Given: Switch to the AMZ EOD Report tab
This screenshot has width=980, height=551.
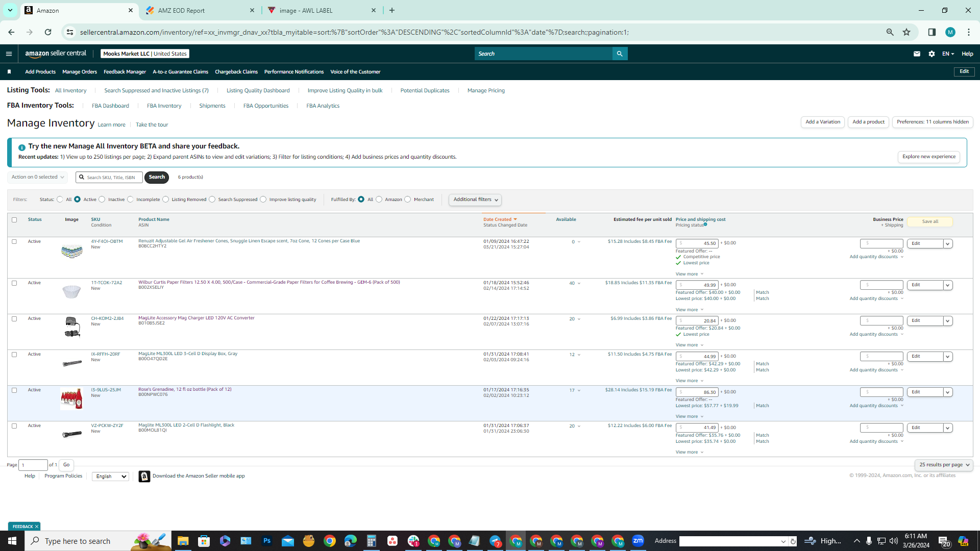Looking at the screenshot, I should [x=200, y=10].
